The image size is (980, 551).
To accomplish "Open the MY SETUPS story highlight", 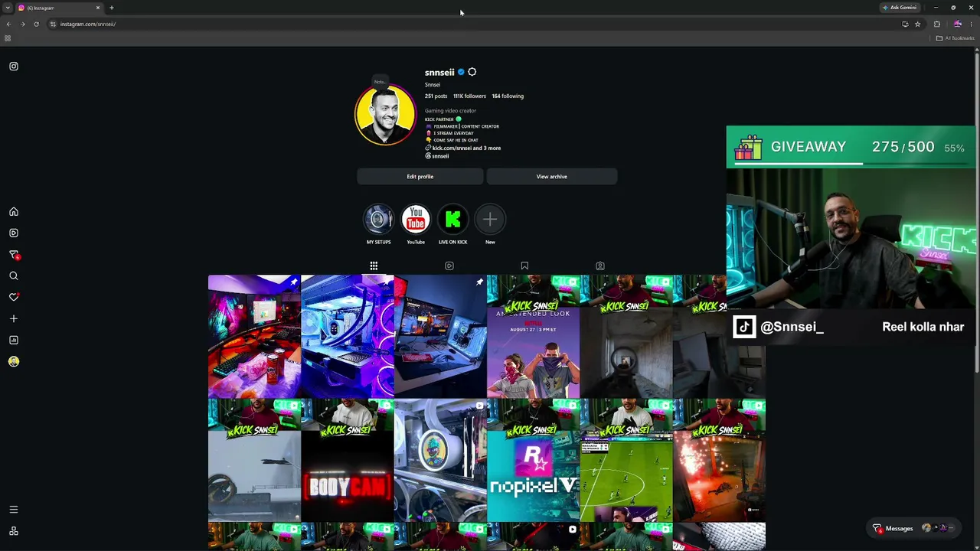I will [x=378, y=220].
